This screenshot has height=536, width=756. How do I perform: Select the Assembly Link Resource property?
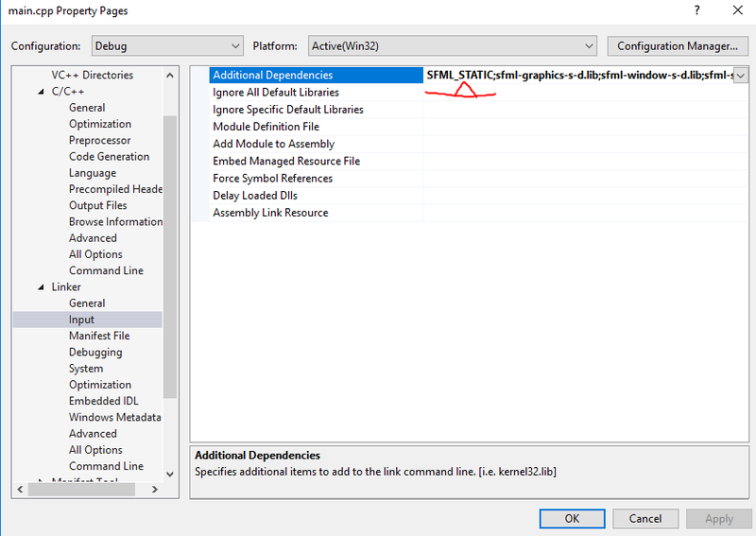[270, 213]
